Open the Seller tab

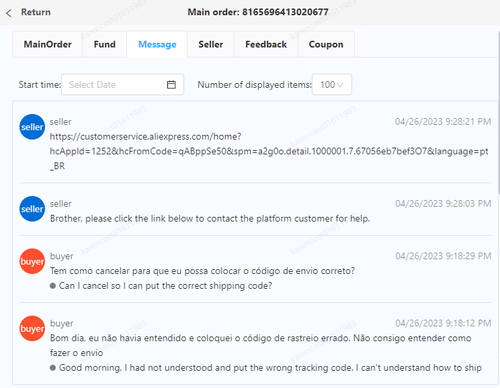pyautogui.click(x=211, y=44)
